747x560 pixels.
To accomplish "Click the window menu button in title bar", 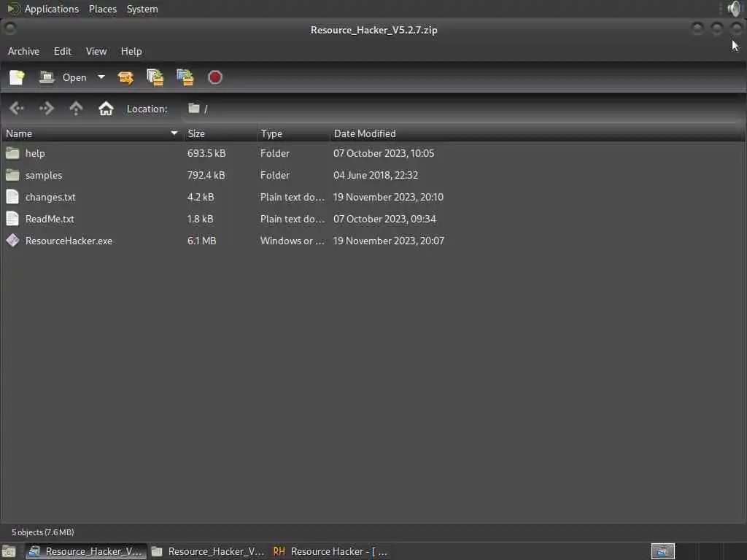I will tap(9, 28).
